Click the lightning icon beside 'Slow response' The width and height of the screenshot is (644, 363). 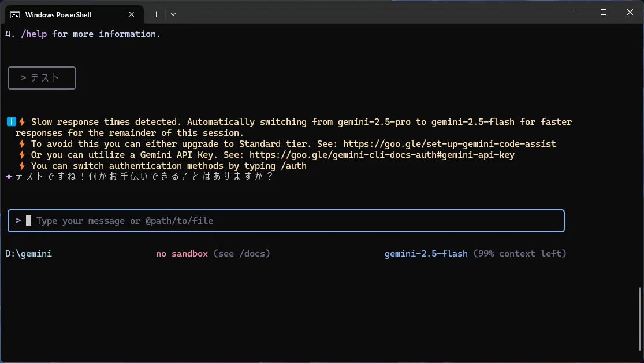(x=22, y=122)
